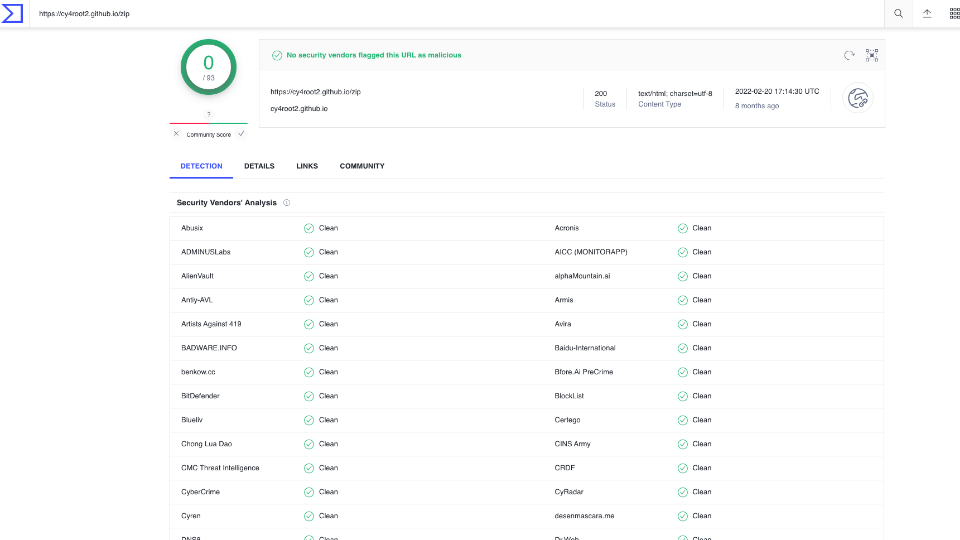Click the '8 months ago' text
960x540 pixels.
(757, 106)
